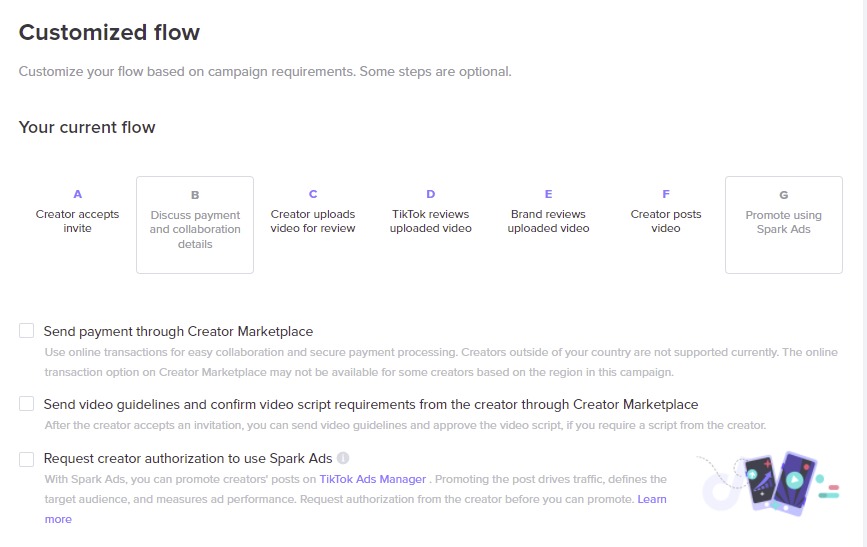
Task: Follow the Learn more link
Action: [652, 499]
